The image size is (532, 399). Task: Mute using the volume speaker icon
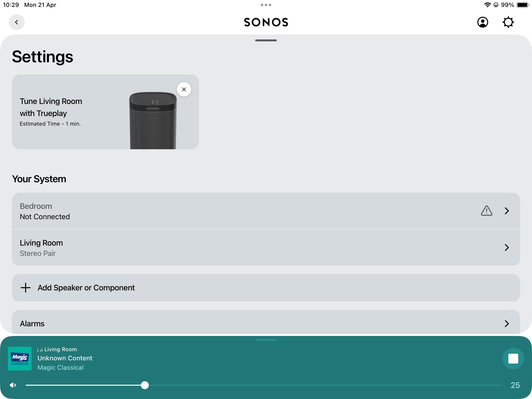[x=13, y=385]
